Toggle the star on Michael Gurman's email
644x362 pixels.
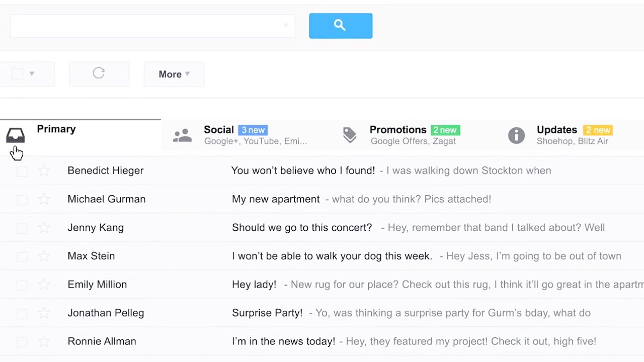click(44, 199)
